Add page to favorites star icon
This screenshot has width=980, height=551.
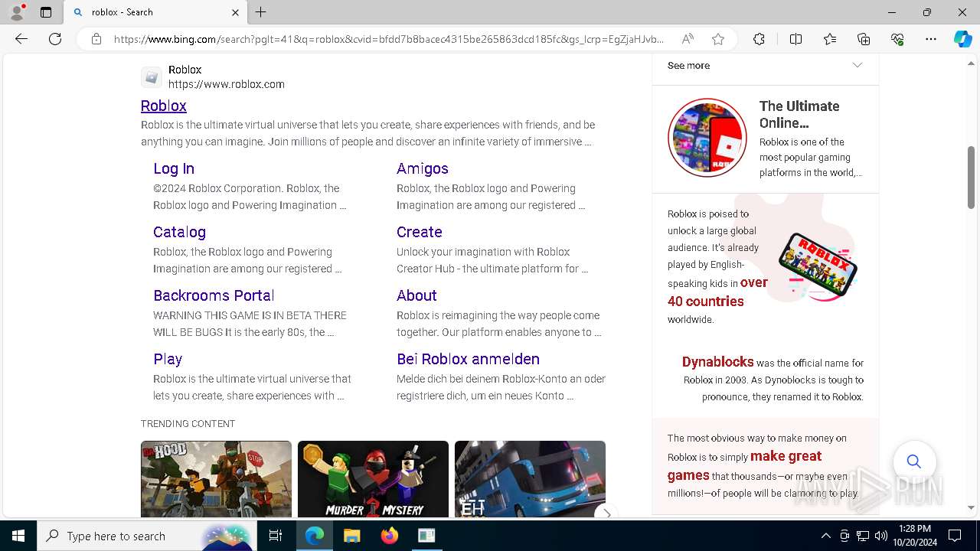pyautogui.click(x=718, y=39)
